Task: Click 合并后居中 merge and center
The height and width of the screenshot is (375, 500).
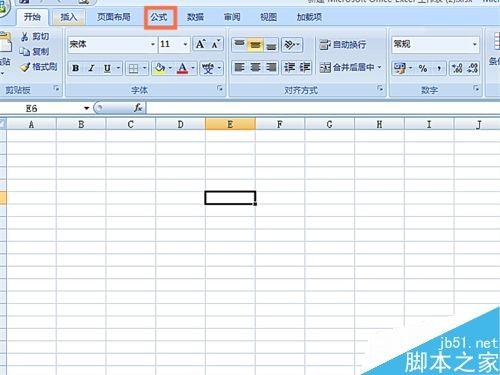Action: point(347,68)
